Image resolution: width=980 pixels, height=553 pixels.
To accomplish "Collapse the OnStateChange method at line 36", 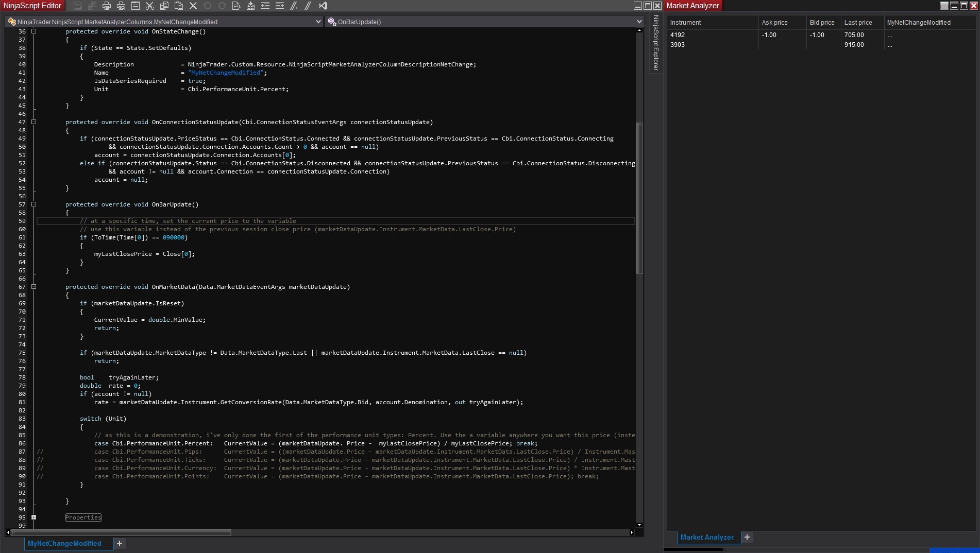I will [34, 31].
